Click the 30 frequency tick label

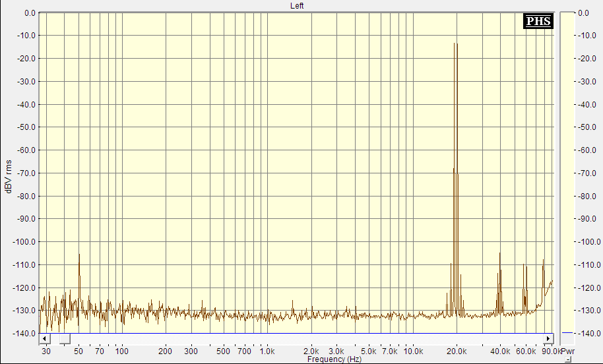point(46,351)
